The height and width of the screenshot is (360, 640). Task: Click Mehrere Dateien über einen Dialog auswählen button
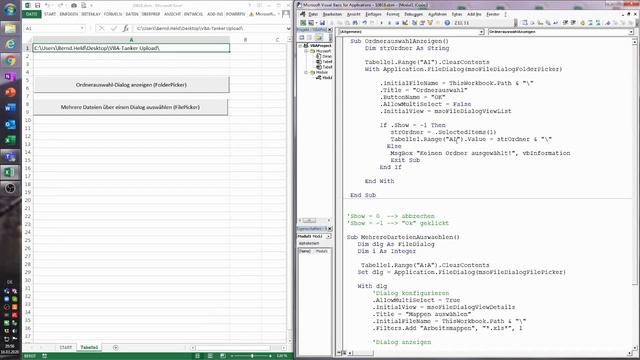(x=130, y=107)
